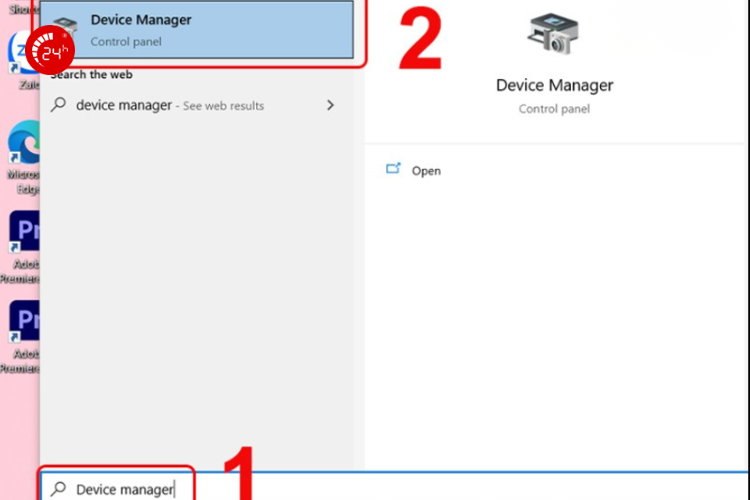Screen dimensions: 750x500
Task: Select the topmost partially visible desktop shortcut
Action: (x=20, y=6)
